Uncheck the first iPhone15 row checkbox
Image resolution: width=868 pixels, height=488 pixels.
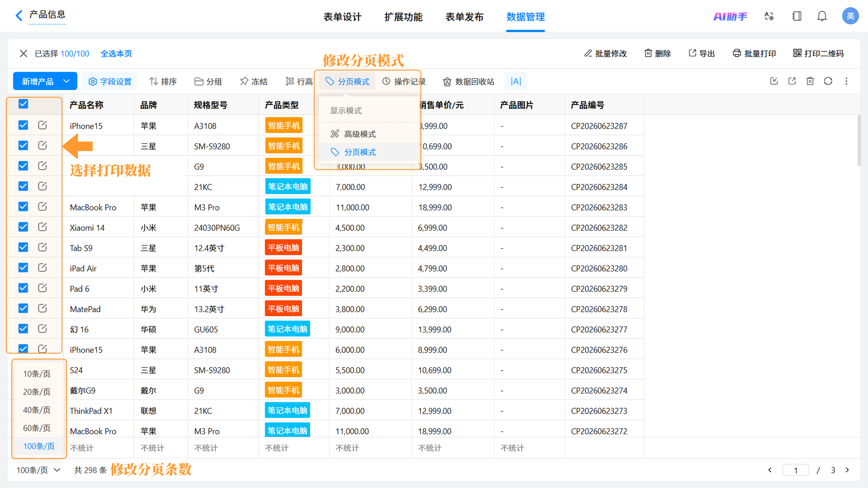23,125
